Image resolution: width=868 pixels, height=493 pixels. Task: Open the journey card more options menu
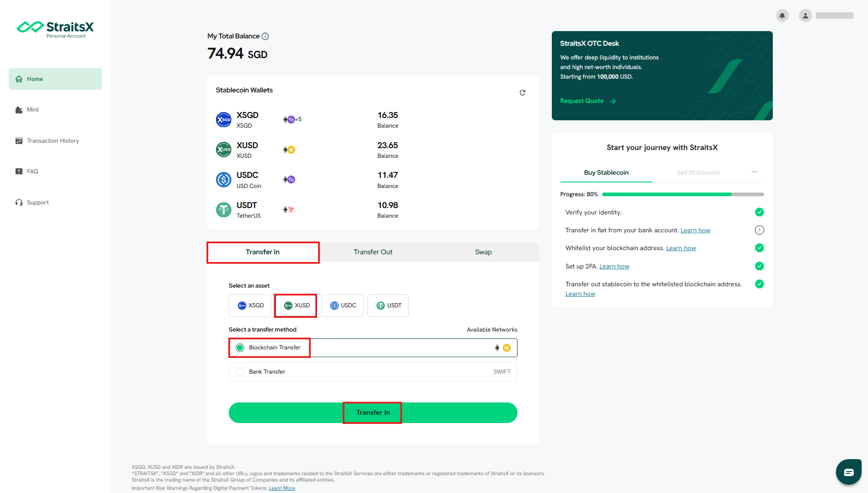coord(754,172)
